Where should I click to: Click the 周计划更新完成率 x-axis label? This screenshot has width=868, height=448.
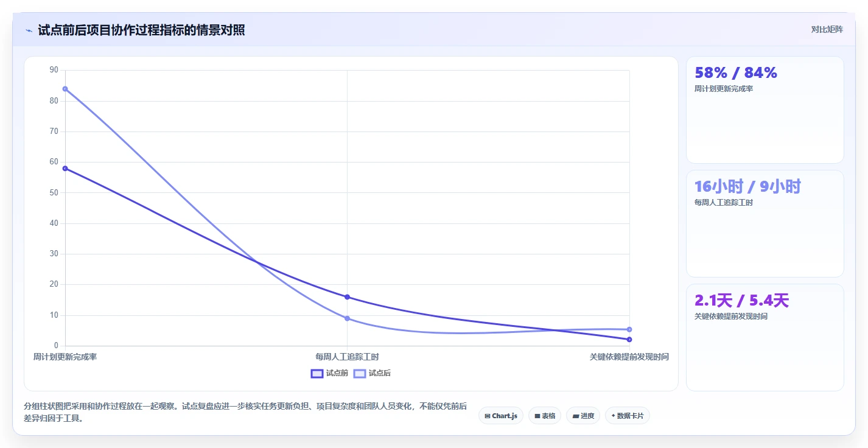point(65,357)
